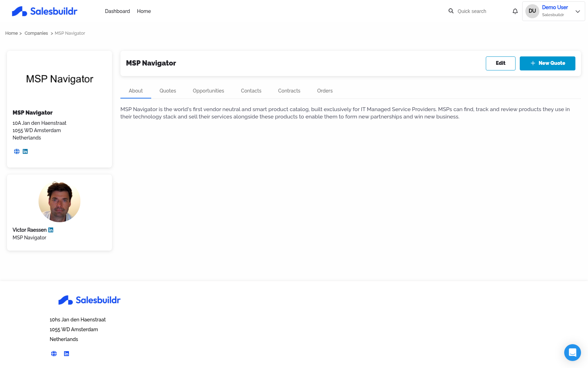Open company website globe icon in MSP Navigator card
This screenshot has width=588, height=368.
coord(17,151)
